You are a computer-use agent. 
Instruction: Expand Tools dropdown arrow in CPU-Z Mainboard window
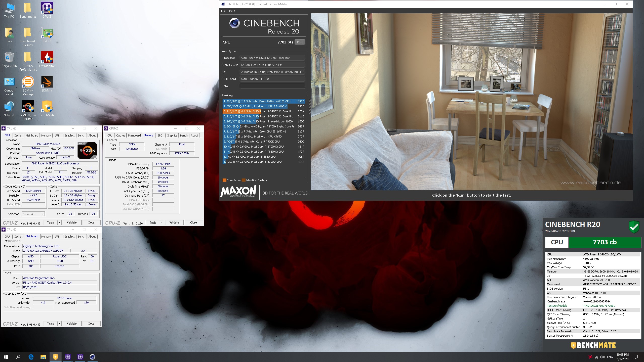[60, 324]
